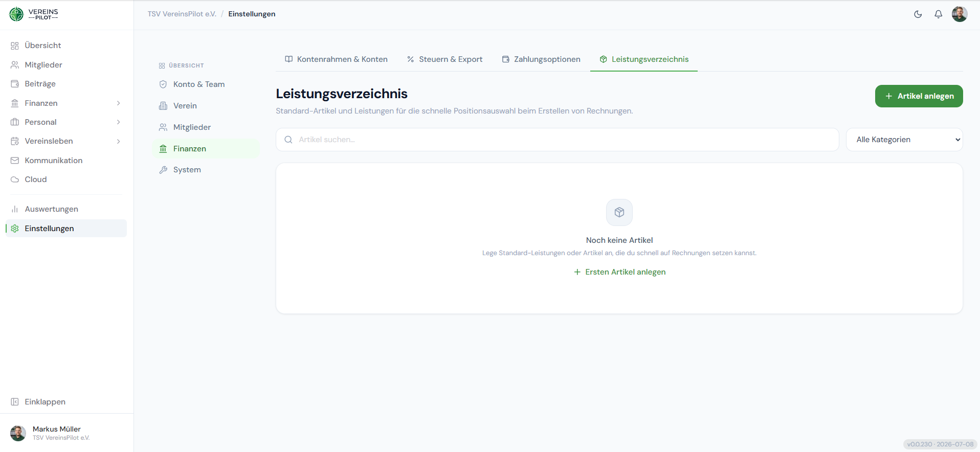
Task: Open Beiträge in the sidebar
Action: coord(66,84)
